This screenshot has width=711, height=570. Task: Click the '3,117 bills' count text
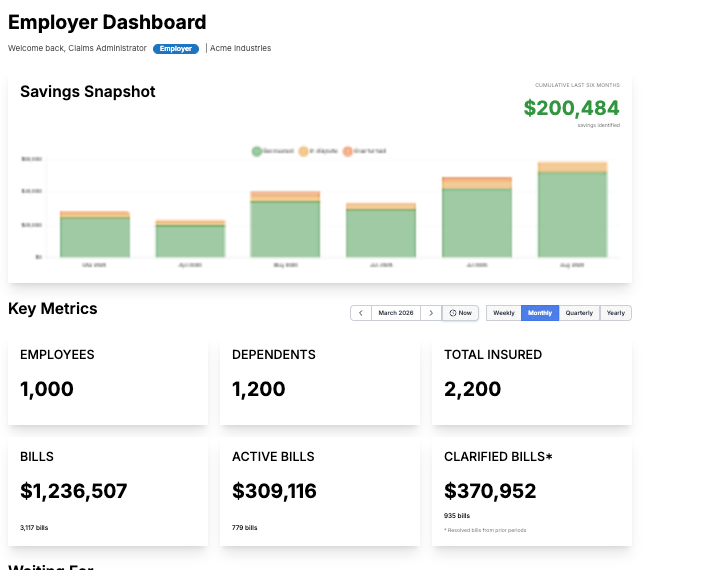coord(34,528)
